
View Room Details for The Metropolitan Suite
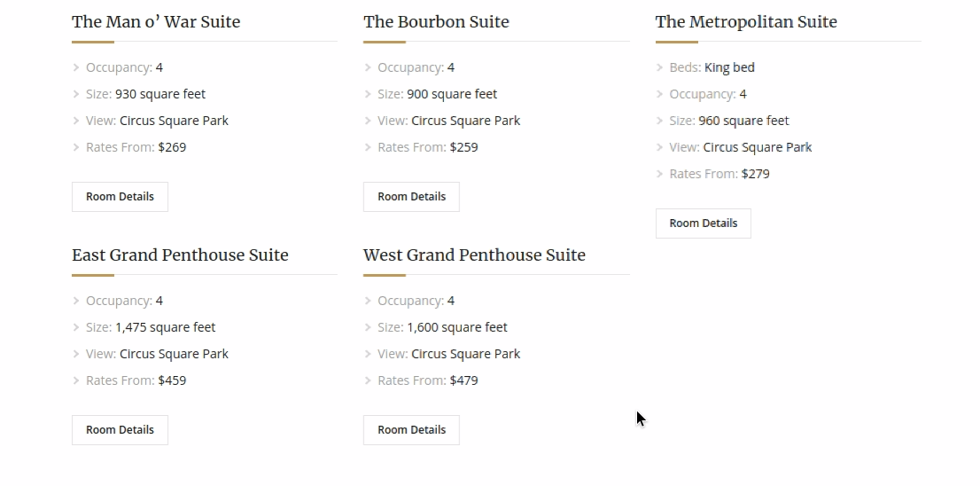point(703,223)
